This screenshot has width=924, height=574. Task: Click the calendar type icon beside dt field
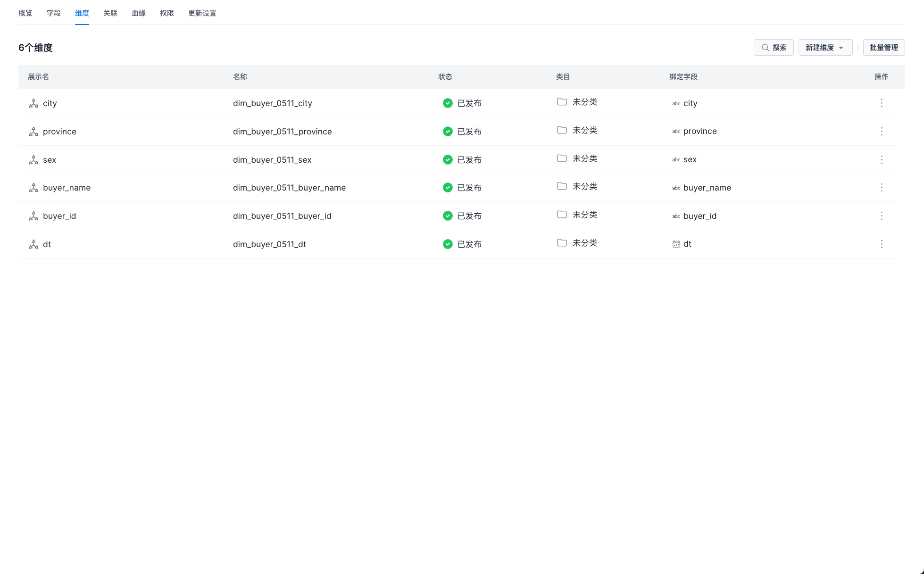click(676, 244)
